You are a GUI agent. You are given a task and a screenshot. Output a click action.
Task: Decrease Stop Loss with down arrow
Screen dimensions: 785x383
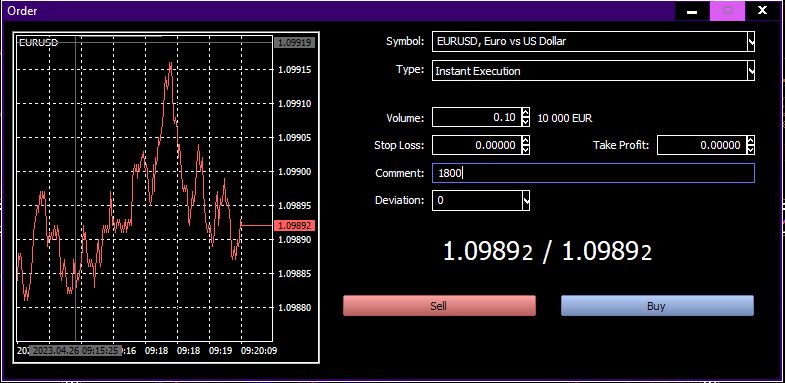[525, 150]
